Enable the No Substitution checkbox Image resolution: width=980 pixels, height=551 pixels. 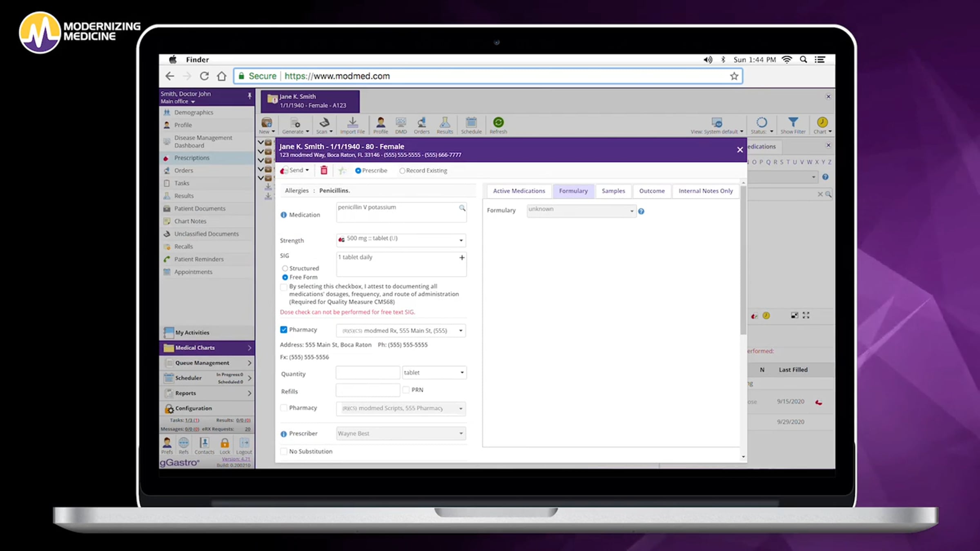pos(284,451)
